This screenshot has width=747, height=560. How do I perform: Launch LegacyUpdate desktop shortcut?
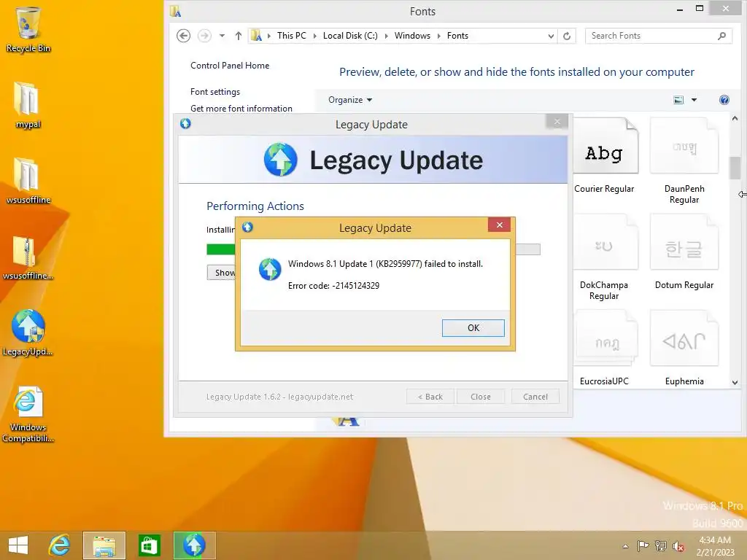pyautogui.click(x=28, y=332)
